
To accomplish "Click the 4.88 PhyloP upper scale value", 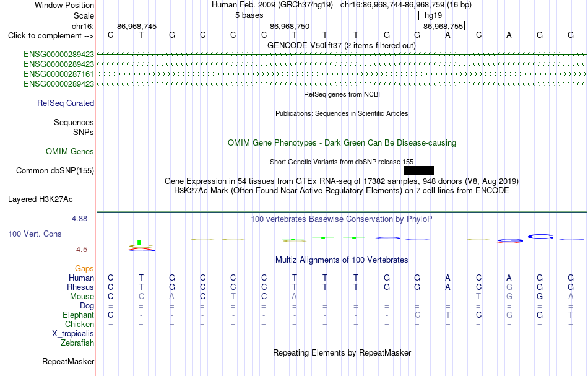I will pos(79,219).
